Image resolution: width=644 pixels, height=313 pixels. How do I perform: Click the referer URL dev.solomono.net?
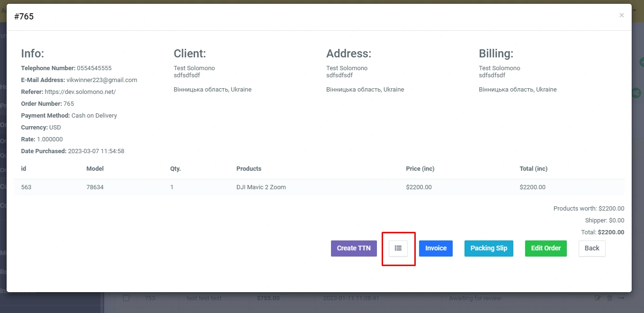click(80, 92)
